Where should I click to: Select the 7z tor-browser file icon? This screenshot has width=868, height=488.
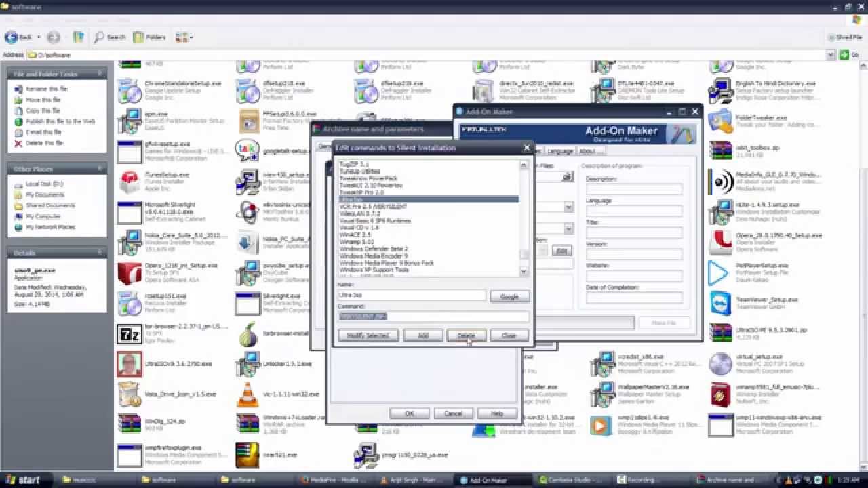tap(130, 334)
